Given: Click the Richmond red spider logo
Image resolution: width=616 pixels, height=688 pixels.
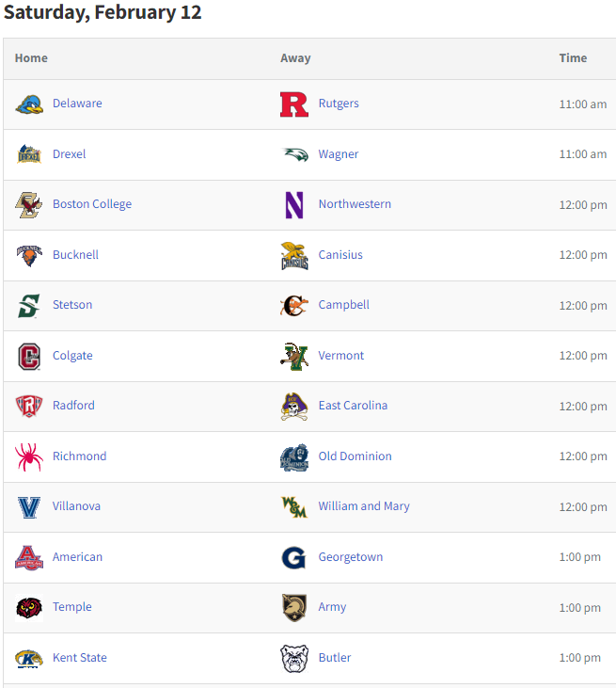Looking at the screenshot, I should tap(29, 456).
